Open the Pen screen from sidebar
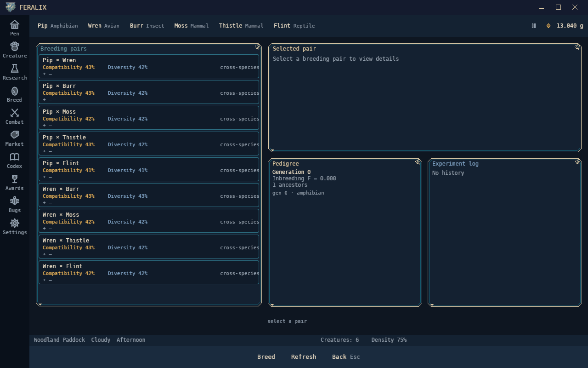The image size is (588, 368). click(x=15, y=28)
